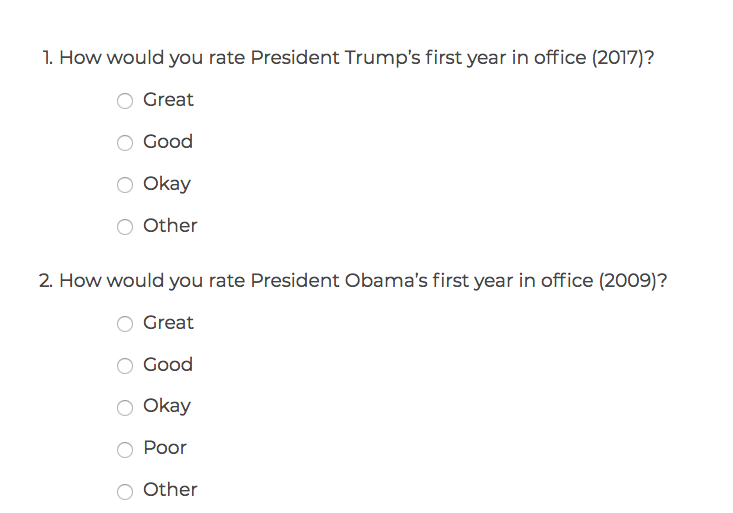Screen dimensions: 733x513
Task: Choose Okay radio circle under question 1
Action: 125,185
